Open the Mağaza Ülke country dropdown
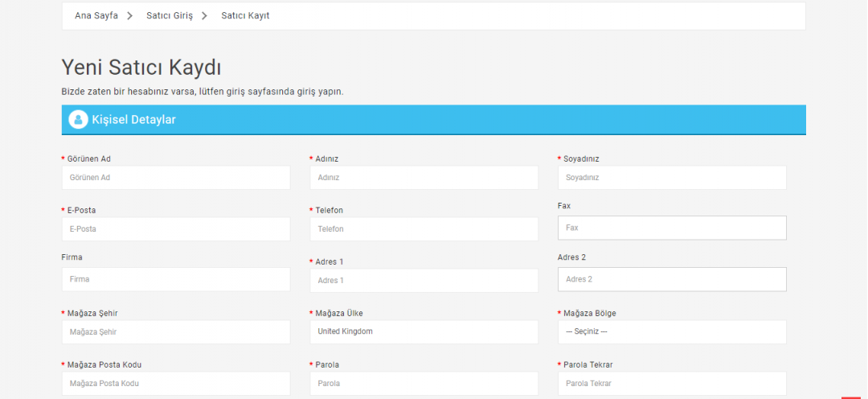This screenshot has height=399, width=868. click(424, 331)
